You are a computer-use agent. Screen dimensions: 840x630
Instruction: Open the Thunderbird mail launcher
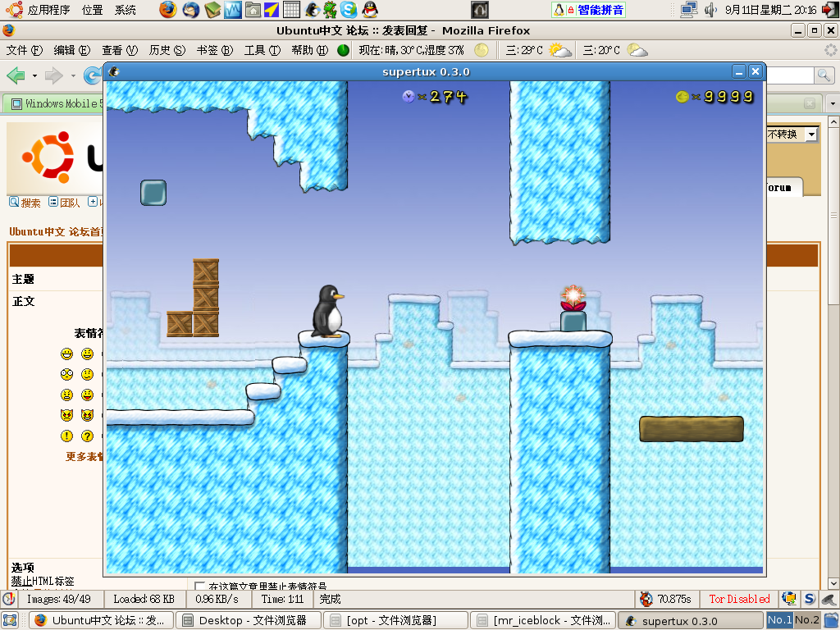(x=190, y=10)
